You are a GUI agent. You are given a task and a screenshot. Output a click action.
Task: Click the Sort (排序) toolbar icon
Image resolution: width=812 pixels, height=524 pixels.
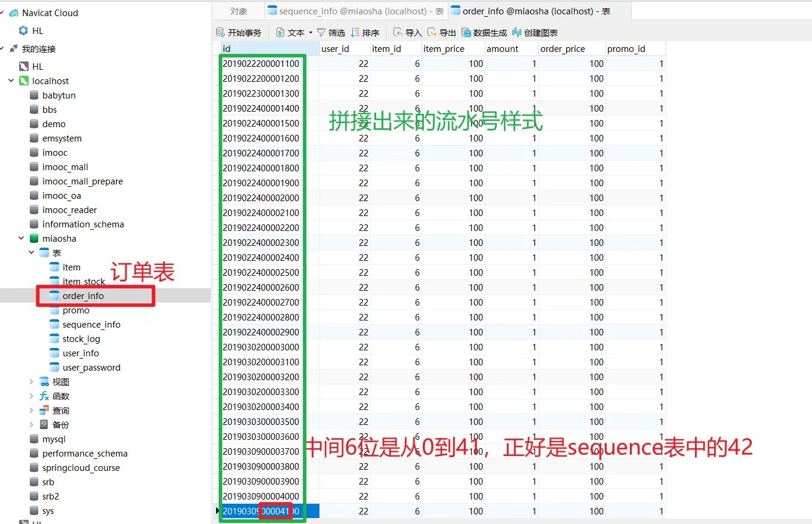pyautogui.click(x=356, y=33)
